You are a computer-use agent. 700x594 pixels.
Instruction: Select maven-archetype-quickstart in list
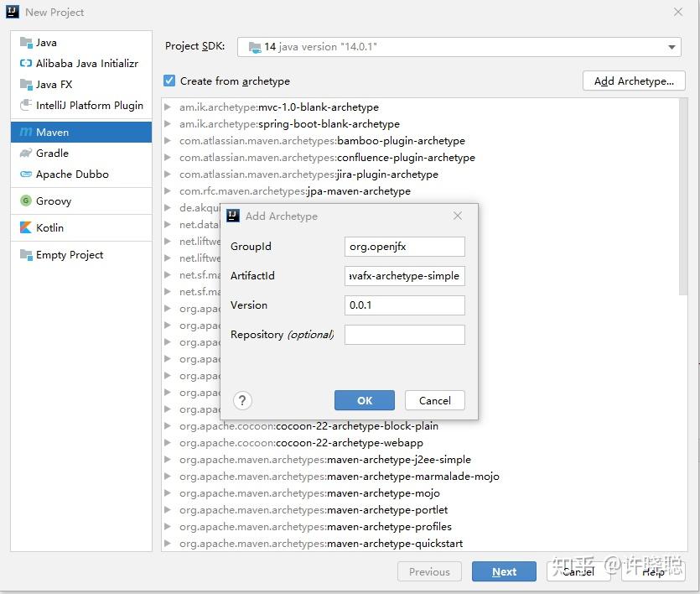click(321, 544)
